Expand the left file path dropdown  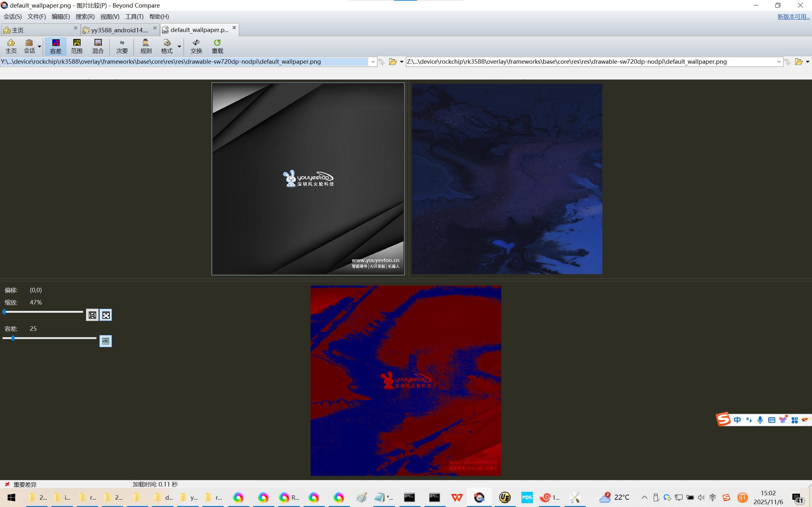(x=372, y=62)
